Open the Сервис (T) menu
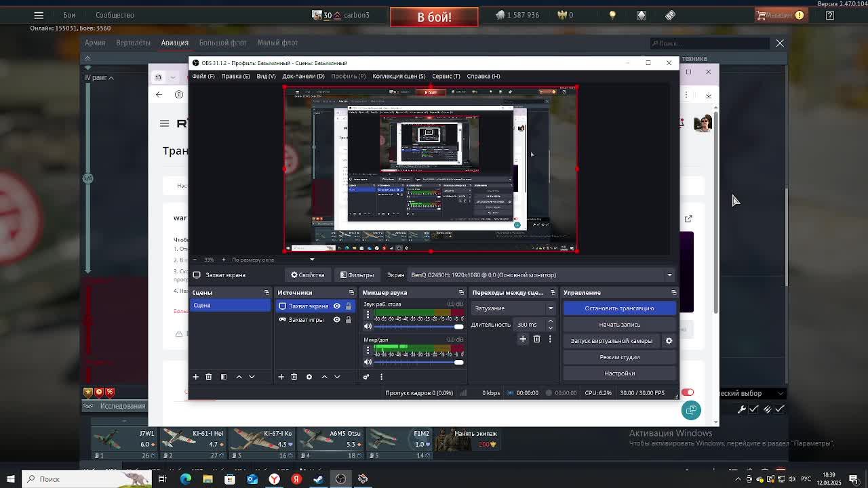The height and width of the screenshot is (488, 868). pos(446,76)
